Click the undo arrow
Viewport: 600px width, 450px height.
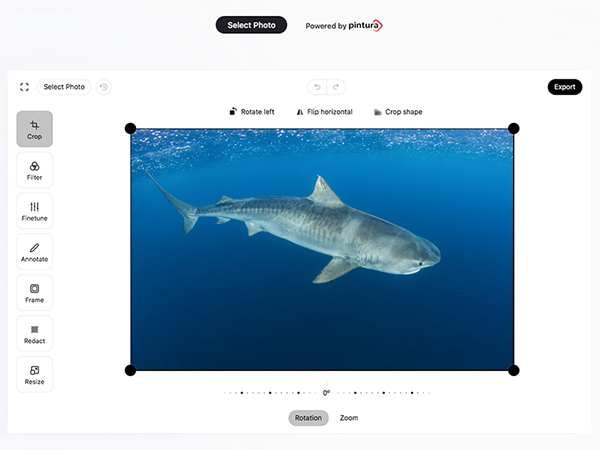[x=317, y=87]
